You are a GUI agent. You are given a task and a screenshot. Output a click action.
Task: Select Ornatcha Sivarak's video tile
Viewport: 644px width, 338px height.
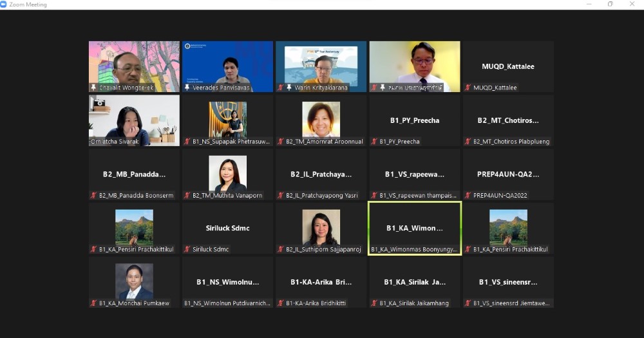click(134, 120)
